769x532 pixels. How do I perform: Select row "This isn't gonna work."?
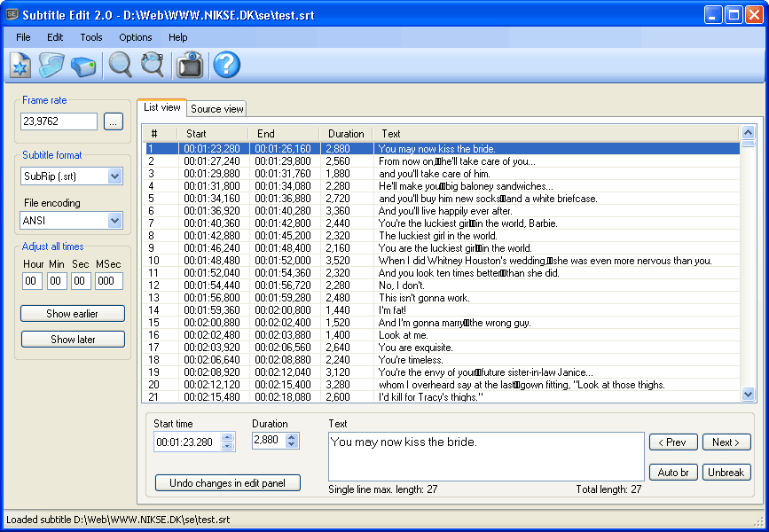(x=443, y=298)
